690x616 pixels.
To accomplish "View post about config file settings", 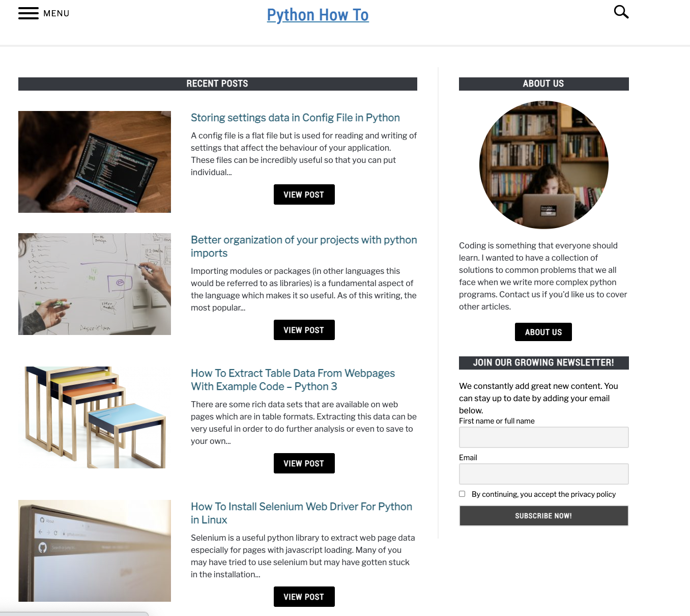I will click(x=304, y=194).
